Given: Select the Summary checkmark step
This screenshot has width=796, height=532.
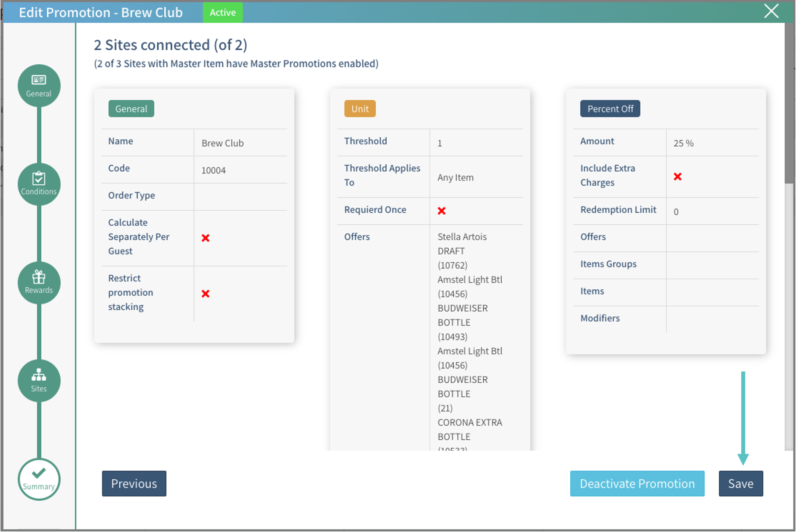Looking at the screenshot, I should tap(39, 479).
